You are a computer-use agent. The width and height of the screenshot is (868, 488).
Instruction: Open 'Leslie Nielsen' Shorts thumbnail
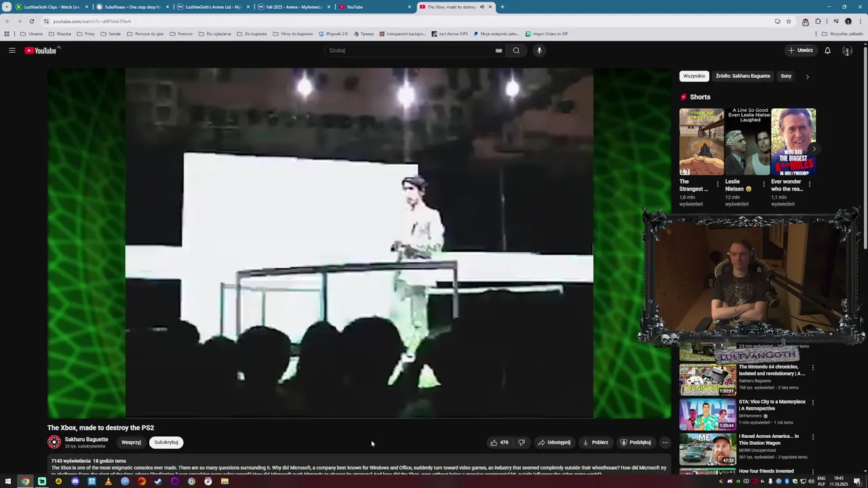coord(747,142)
